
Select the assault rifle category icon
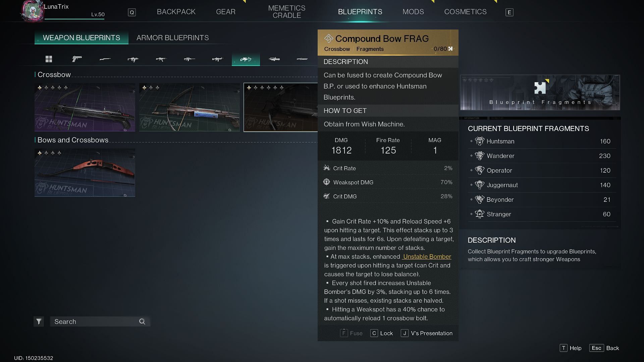click(x=161, y=59)
